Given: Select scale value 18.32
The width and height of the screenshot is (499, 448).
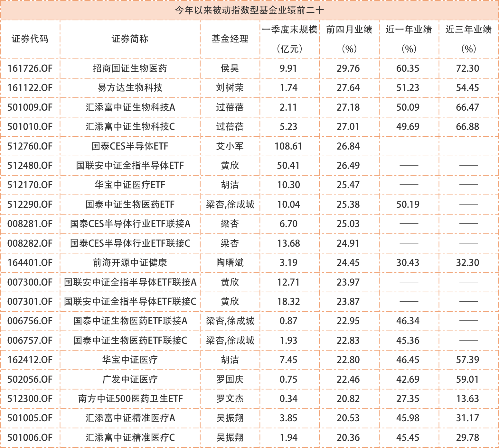Looking at the screenshot, I should coord(288,302).
